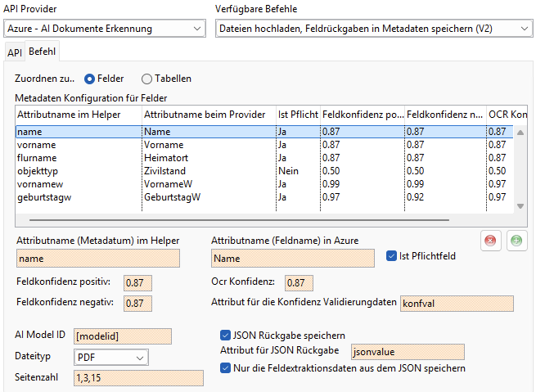
Task: Click the Ist Pflicht column header
Action: [298, 114]
